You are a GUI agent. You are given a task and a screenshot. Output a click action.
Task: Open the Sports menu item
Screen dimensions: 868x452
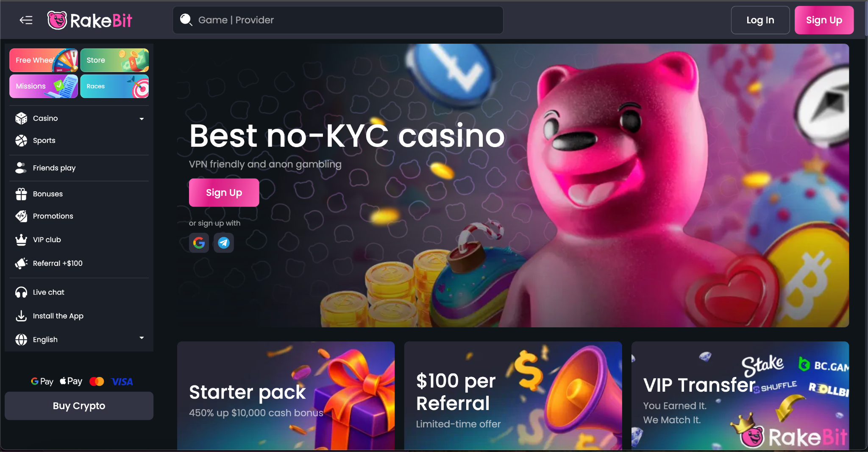pos(79,140)
